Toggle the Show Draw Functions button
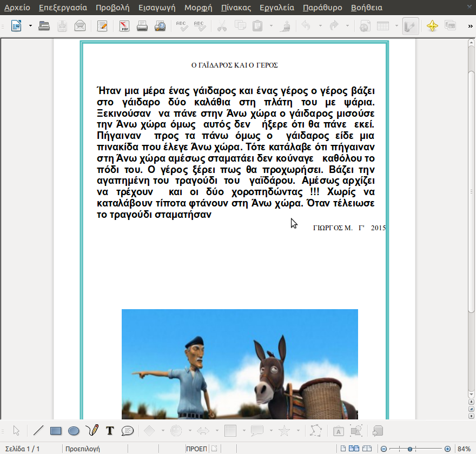This screenshot has width=476, height=454. coord(411,26)
